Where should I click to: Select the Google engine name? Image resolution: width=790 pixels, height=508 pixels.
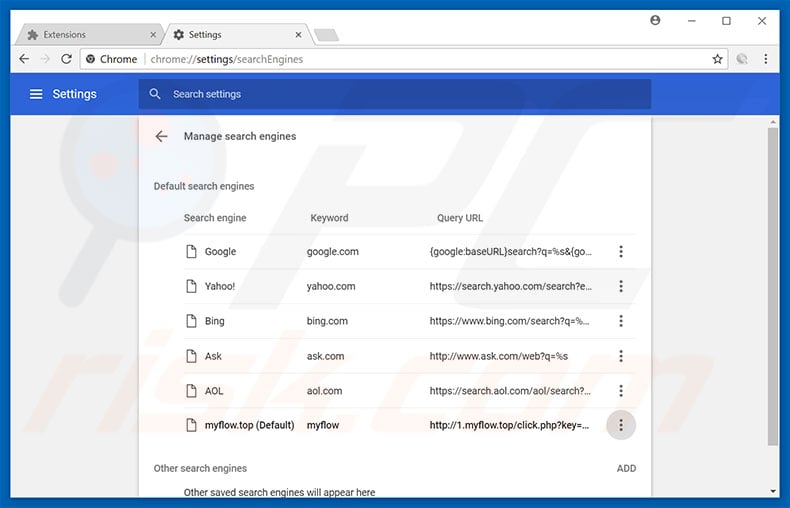click(x=220, y=251)
